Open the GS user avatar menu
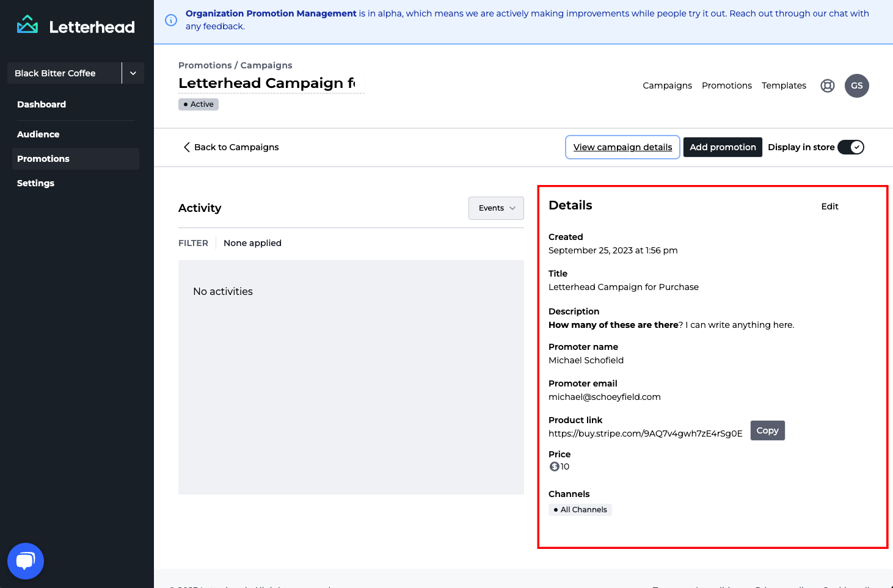Viewport: 893px width, 588px height. (x=857, y=85)
